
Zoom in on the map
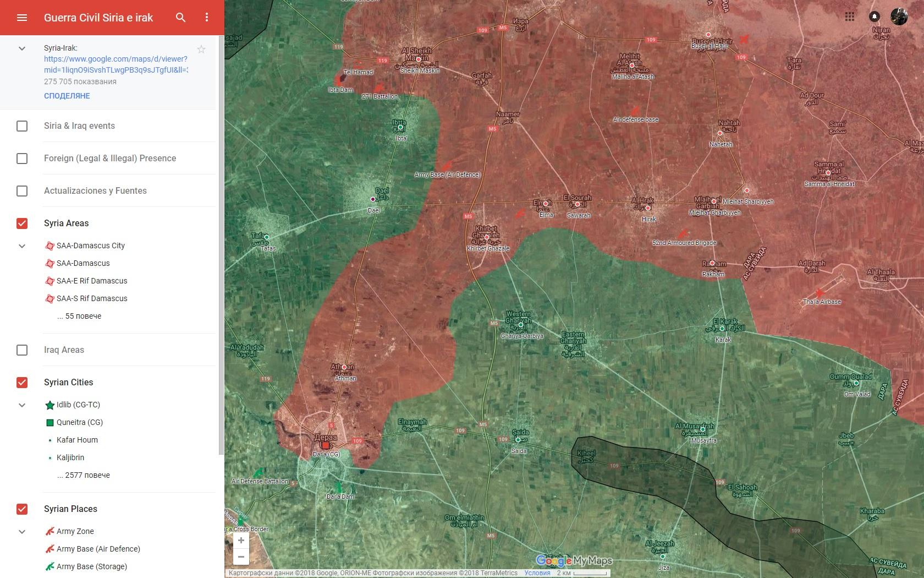tap(241, 541)
